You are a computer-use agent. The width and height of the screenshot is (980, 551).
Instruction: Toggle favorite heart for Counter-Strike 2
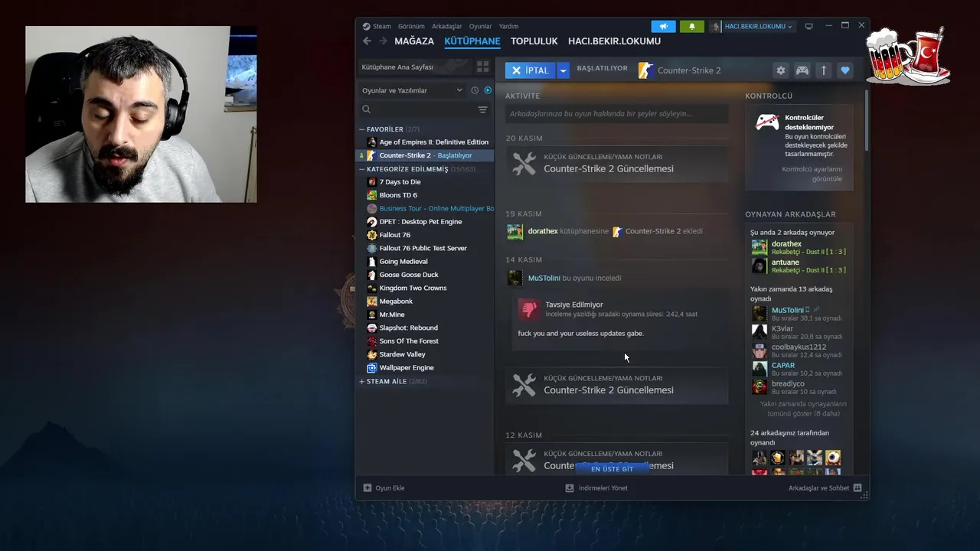click(x=844, y=70)
